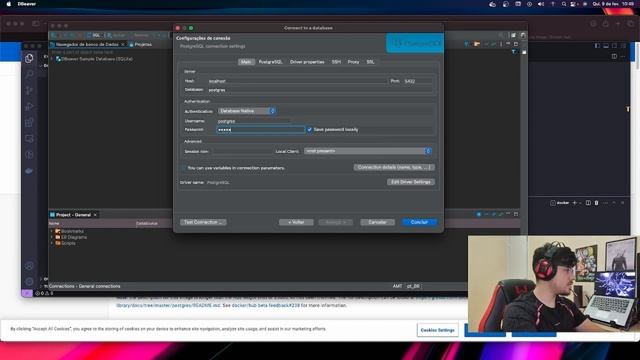Screen dimensions: 640x360
Task: Click the pt_BR locale status bar entry
Action: click(413, 286)
